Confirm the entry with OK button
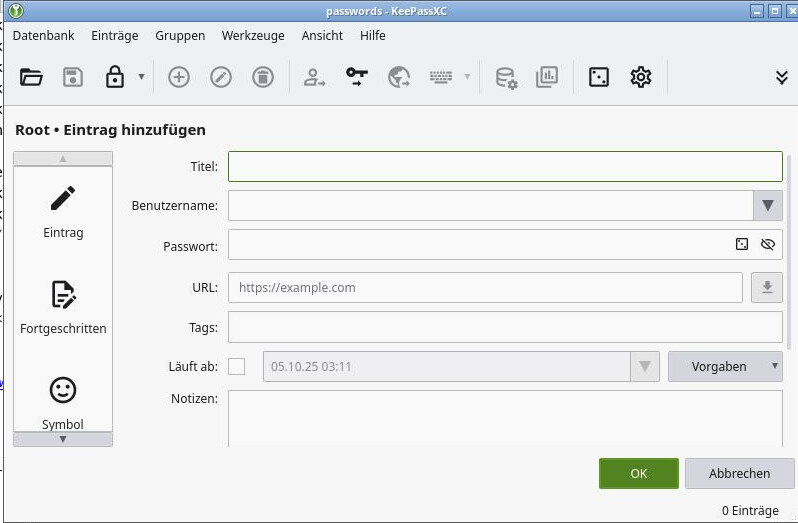Viewport: 798px width, 523px height. (639, 473)
